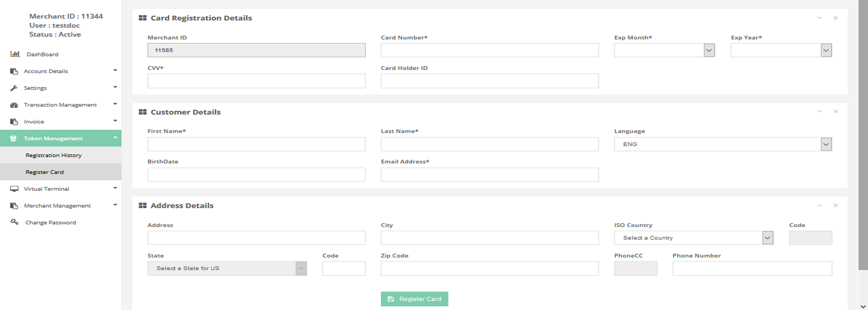Select Register Card in sidebar menu
The height and width of the screenshot is (310, 868).
click(45, 172)
